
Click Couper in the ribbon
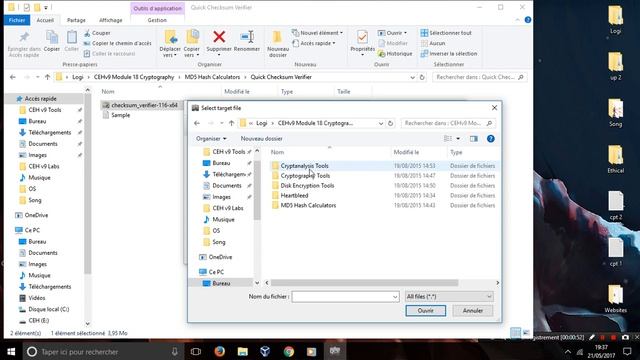coord(97,33)
